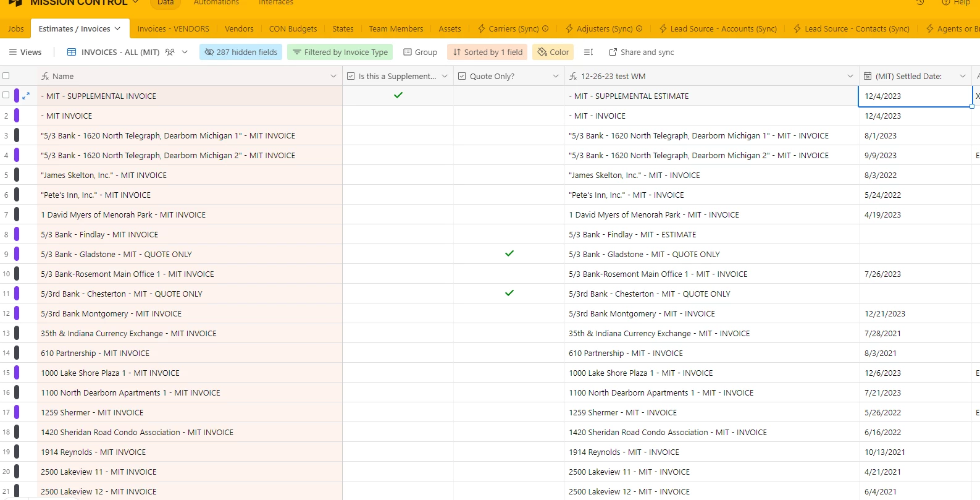The height and width of the screenshot is (500, 980).
Task: Open base history clock icon
Action: pyautogui.click(x=920, y=2)
